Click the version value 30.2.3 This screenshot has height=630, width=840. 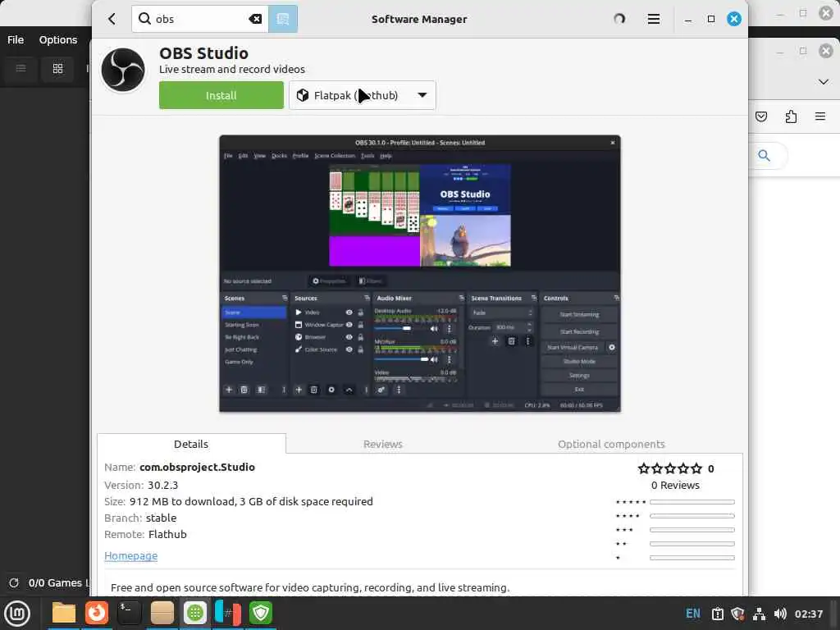click(x=163, y=486)
